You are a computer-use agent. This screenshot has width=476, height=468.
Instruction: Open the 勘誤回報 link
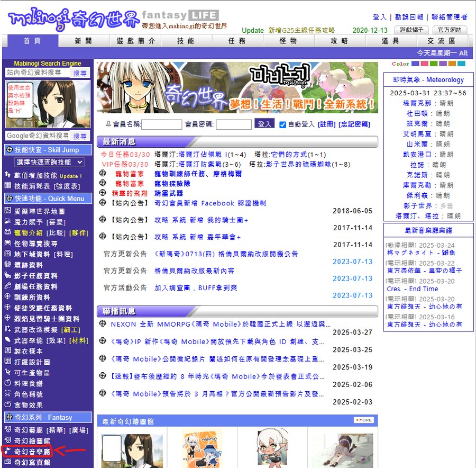(409, 17)
